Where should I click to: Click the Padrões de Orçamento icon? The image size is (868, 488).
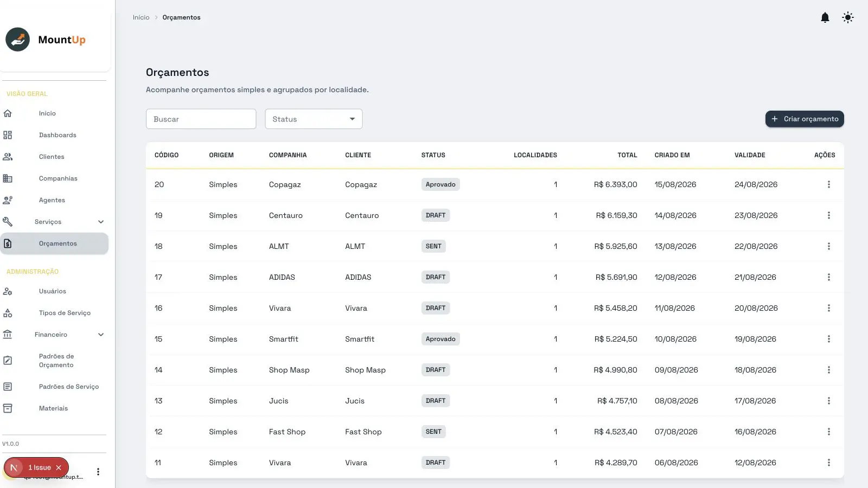(x=8, y=361)
